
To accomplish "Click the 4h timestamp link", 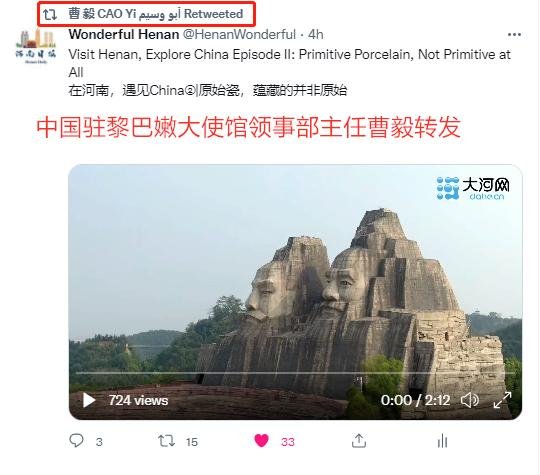I will pyautogui.click(x=315, y=34).
